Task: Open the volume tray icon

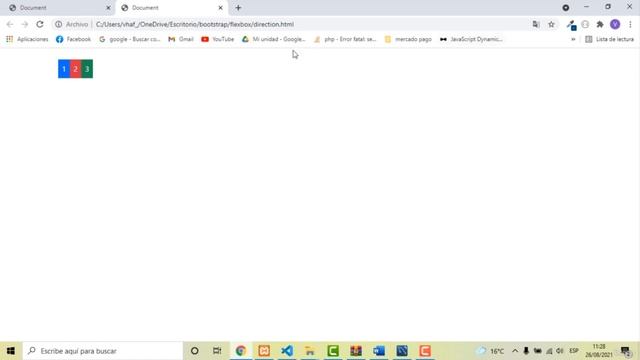Action: [x=560, y=351]
